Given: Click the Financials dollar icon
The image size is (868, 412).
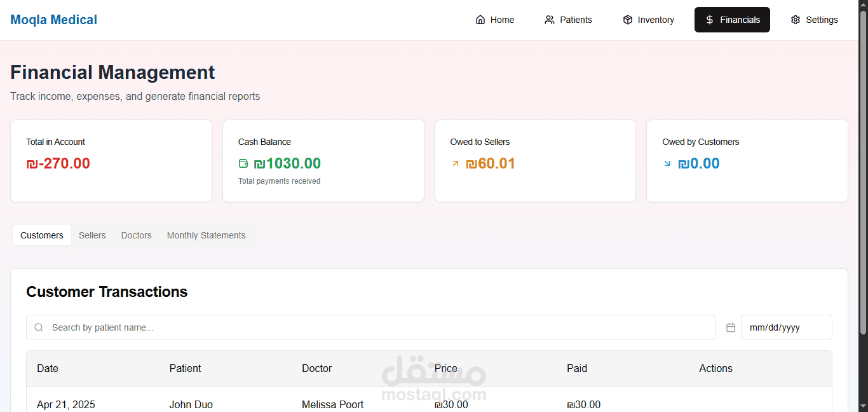Looking at the screenshot, I should pos(710,20).
